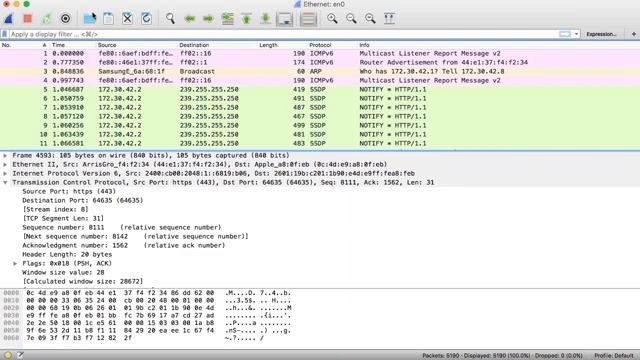The width and height of the screenshot is (640, 360).
Task: Select SSDP packet 6 with length 491
Action: [320, 98]
